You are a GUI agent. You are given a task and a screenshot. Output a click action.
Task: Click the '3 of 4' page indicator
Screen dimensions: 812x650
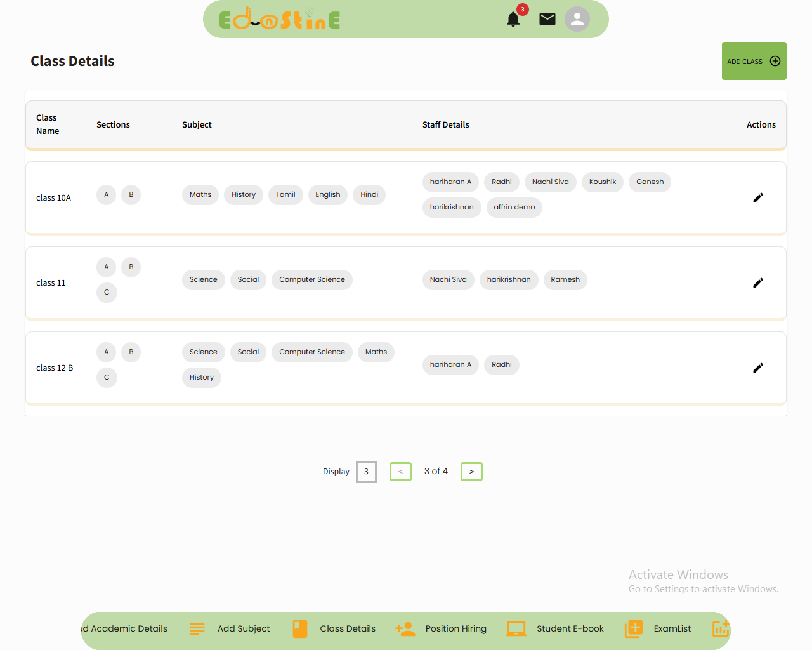(x=436, y=471)
